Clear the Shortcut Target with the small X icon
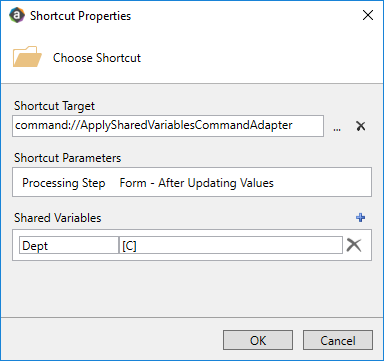Screen dimensions: 384x361 [x=360, y=126]
